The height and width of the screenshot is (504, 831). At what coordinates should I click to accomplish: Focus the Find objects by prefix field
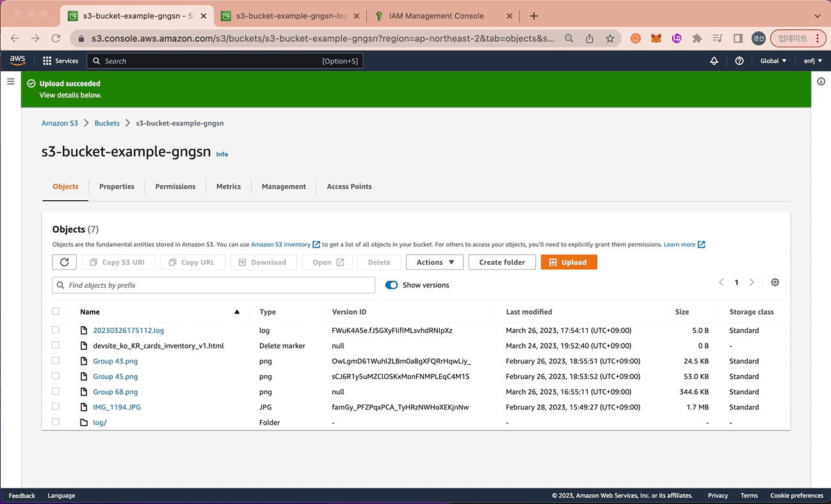click(214, 285)
